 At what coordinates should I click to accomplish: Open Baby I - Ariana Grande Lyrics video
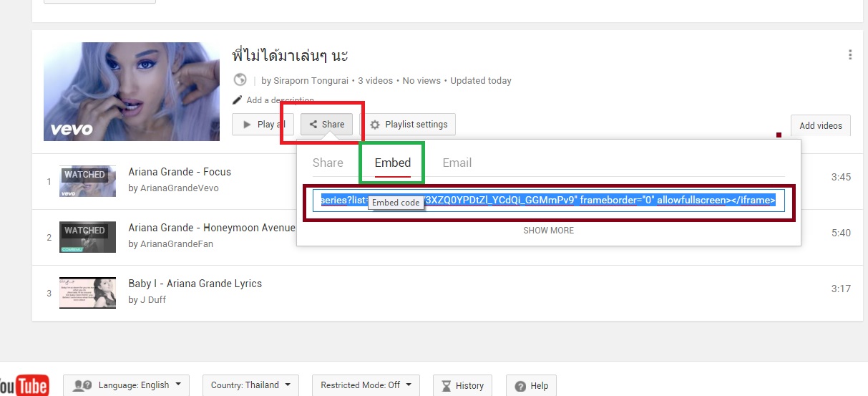pos(195,284)
